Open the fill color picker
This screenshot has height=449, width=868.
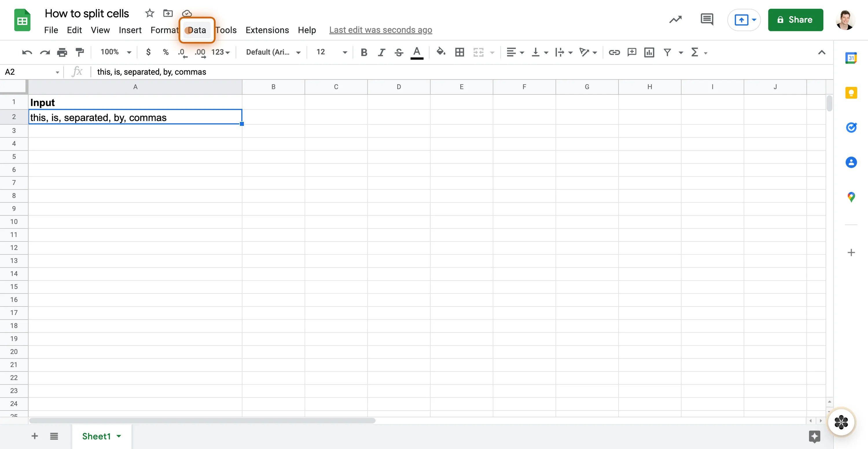coord(441,52)
